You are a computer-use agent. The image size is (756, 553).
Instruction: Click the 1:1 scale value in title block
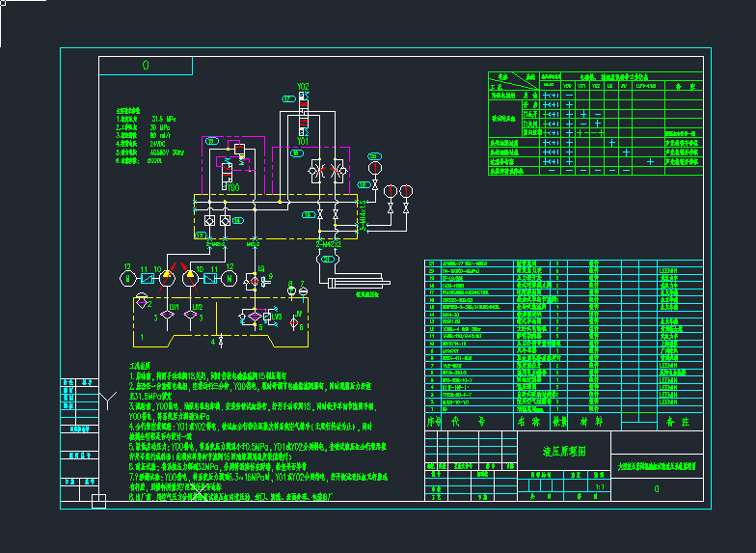pos(601,487)
